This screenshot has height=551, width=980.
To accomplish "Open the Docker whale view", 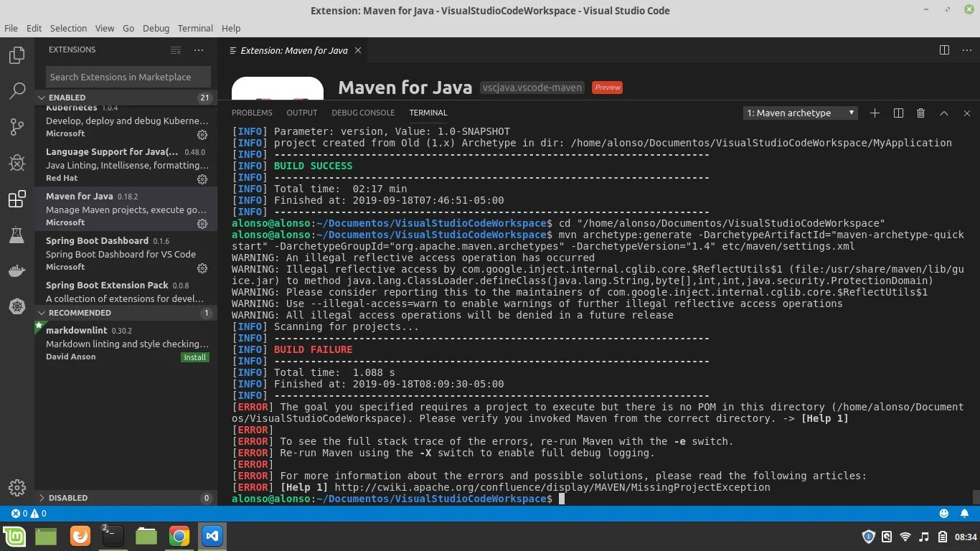I will pyautogui.click(x=17, y=271).
